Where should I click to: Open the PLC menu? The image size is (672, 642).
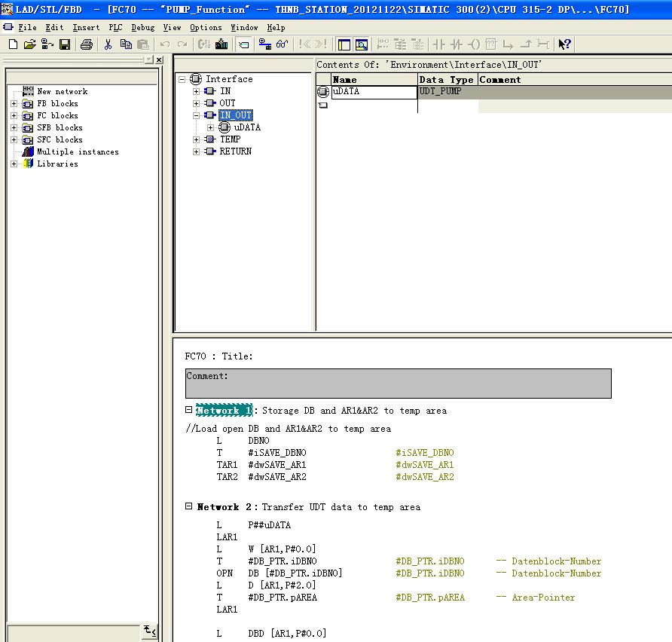(116, 27)
